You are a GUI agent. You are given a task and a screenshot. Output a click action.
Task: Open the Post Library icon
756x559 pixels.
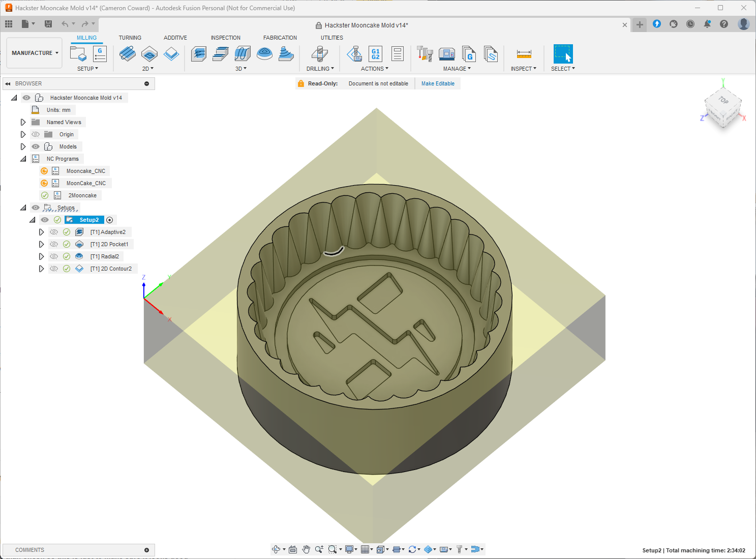[469, 53]
